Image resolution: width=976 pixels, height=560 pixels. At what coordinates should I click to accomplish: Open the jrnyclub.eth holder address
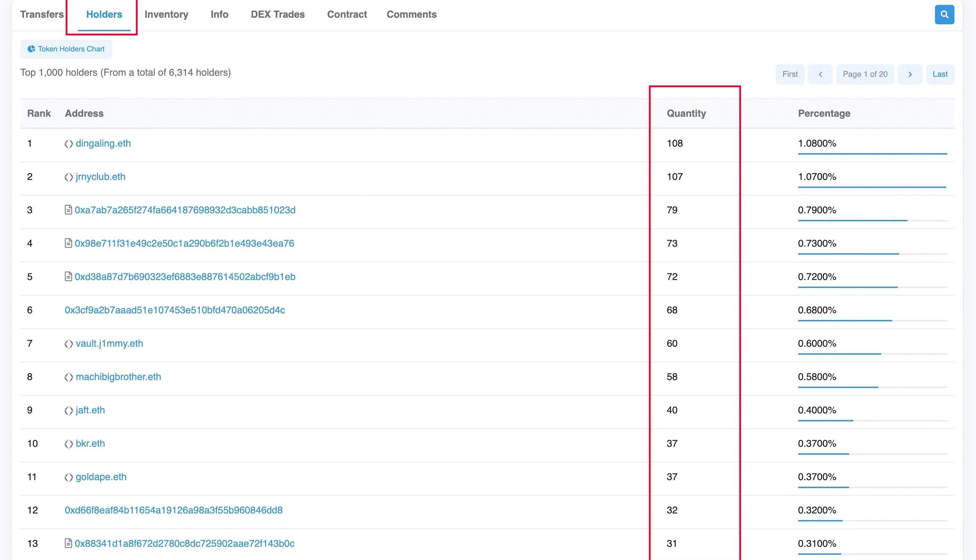click(x=100, y=176)
